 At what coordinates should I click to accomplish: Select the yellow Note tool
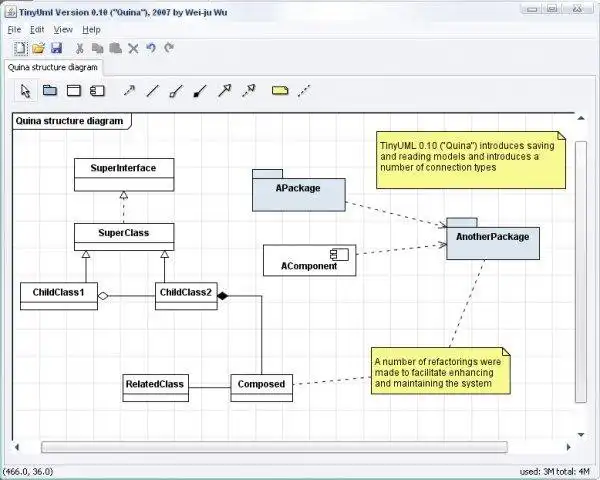pos(280,91)
